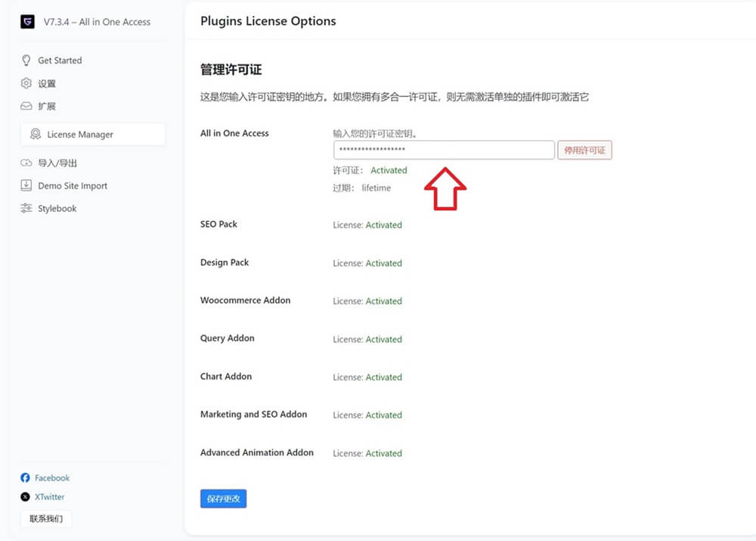Click Chart Addon's License: Activated status

[x=367, y=378]
